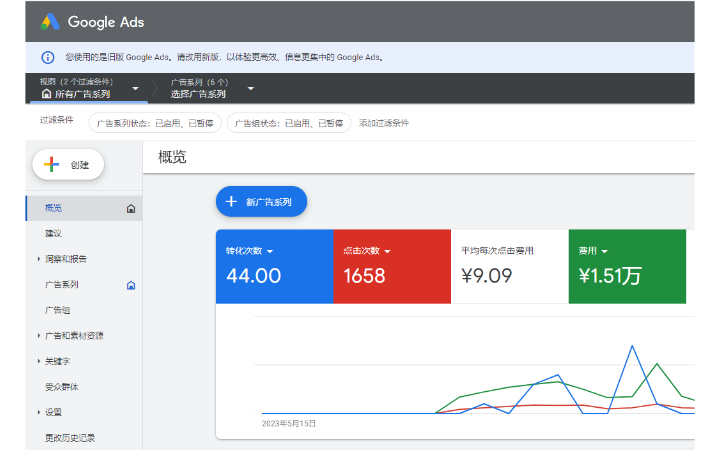The height and width of the screenshot is (450, 720).
Task: Click the 2023年5月15日 date label
Action: (x=289, y=423)
